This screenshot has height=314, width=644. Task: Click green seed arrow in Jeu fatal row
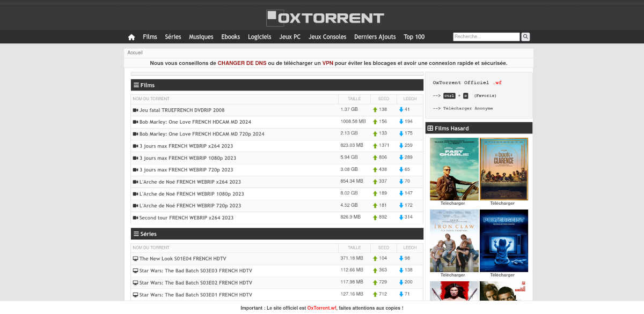click(375, 110)
